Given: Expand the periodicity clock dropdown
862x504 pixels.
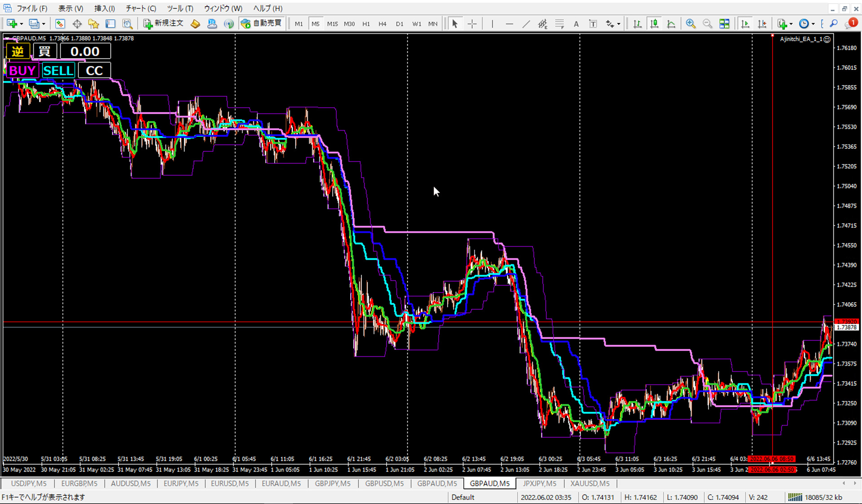Looking at the screenshot, I should click(813, 24).
